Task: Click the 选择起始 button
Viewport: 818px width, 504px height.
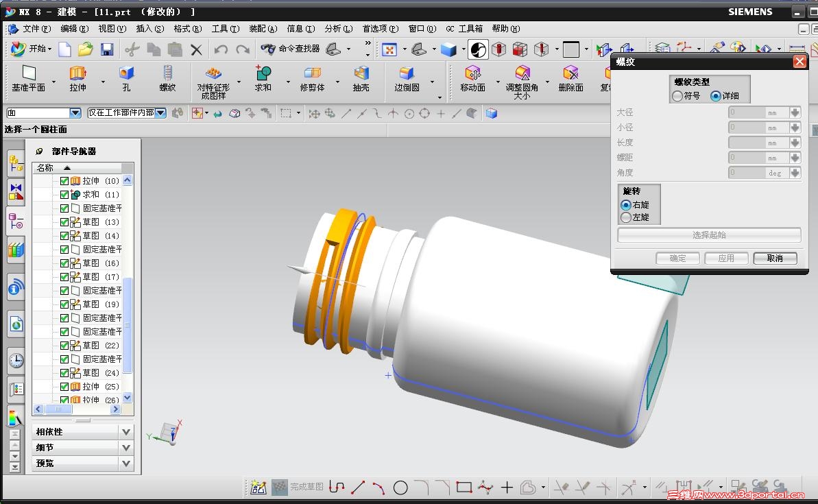Action: tap(709, 235)
